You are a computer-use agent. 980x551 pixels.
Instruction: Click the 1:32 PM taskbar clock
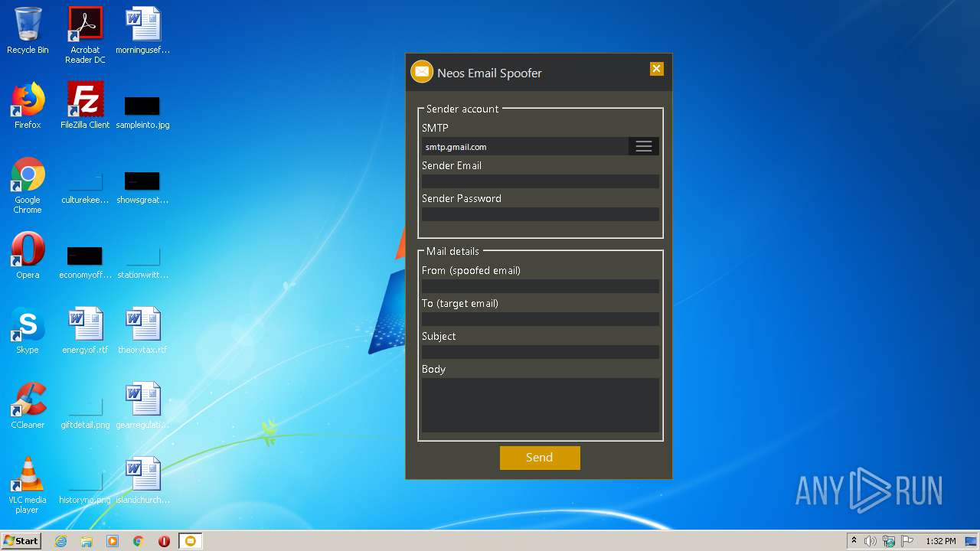[940, 541]
